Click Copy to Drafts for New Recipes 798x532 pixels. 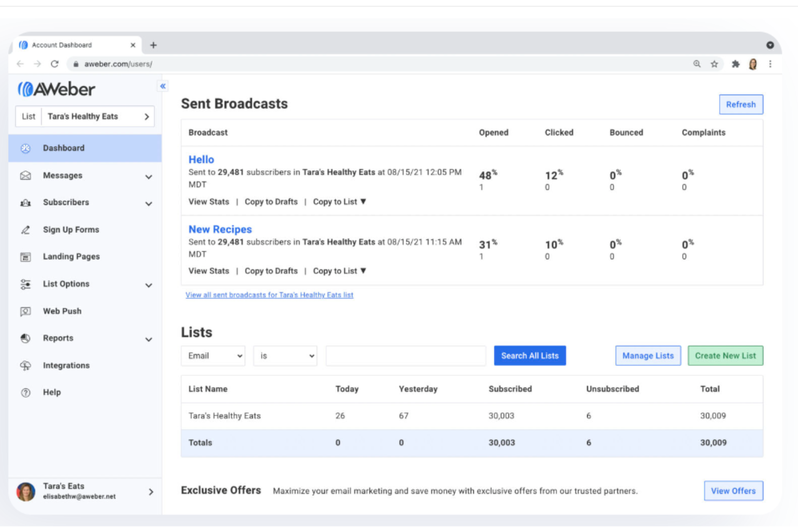[271, 271]
